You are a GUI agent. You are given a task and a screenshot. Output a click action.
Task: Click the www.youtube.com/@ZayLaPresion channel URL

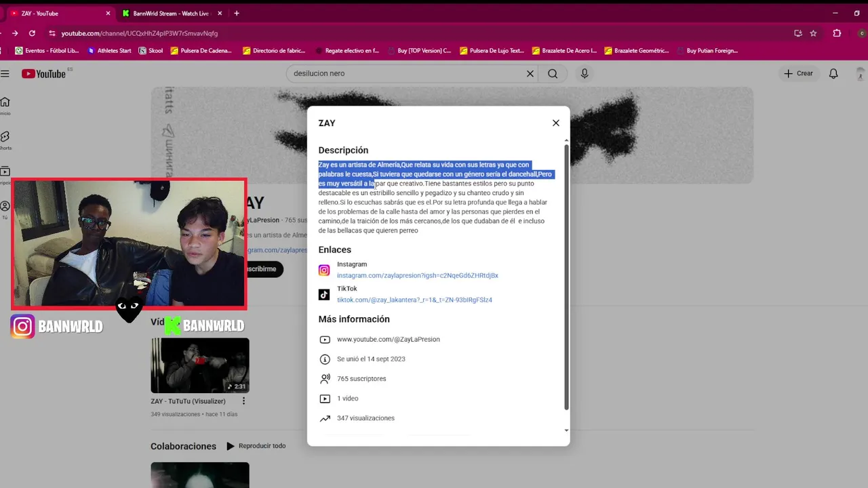pos(389,340)
